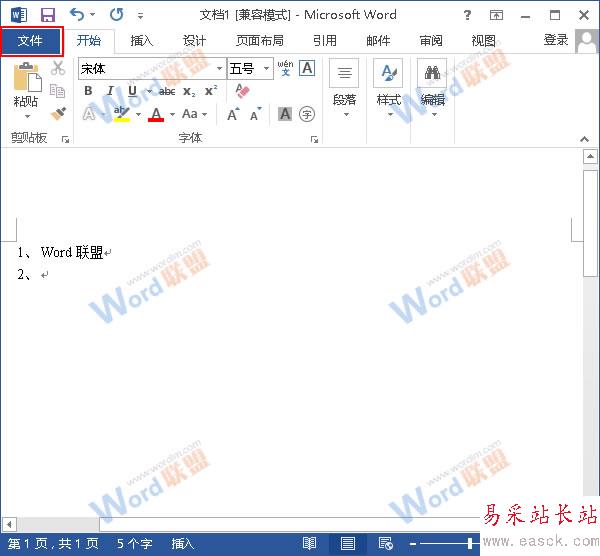Apply yellow text highlight color

click(122, 114)
